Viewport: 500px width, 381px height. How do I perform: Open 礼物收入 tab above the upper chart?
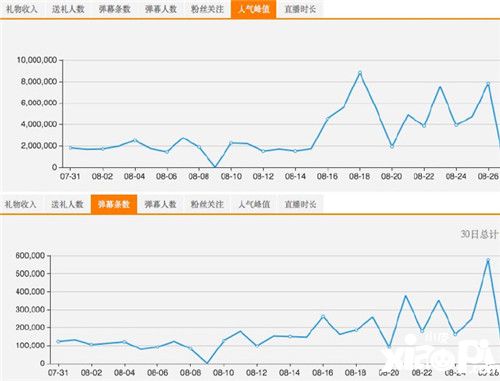coord(22,9)
